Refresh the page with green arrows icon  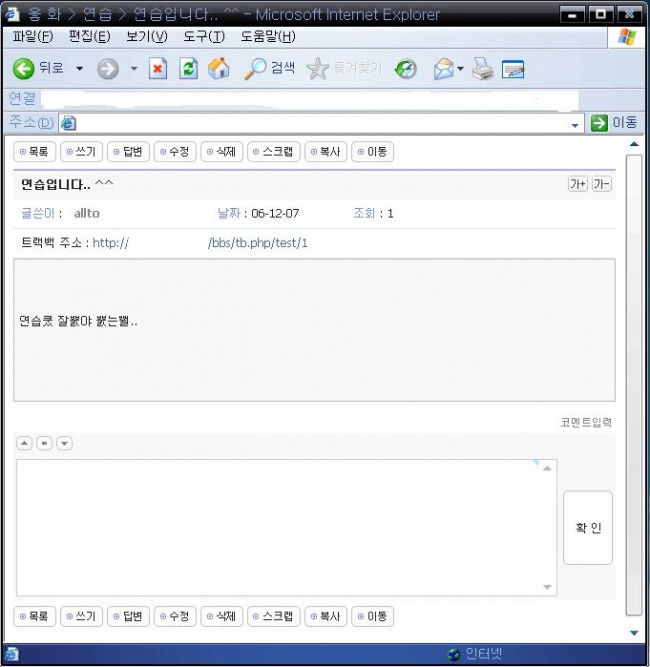(x=188, y=68)
